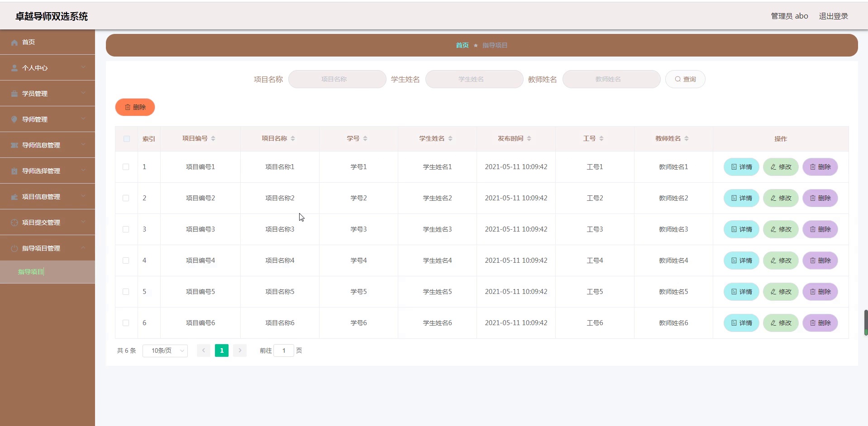Check the checkbox for row 5

126,292
